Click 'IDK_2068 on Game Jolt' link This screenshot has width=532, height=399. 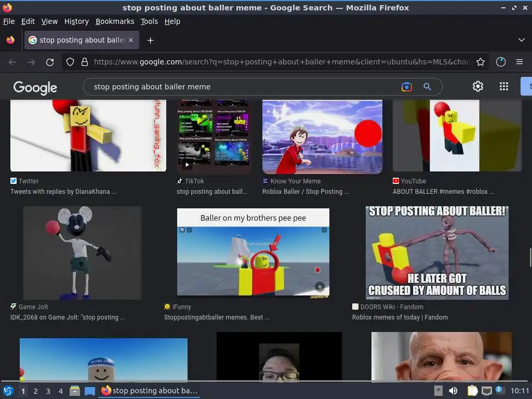click(x=68, y=317)
